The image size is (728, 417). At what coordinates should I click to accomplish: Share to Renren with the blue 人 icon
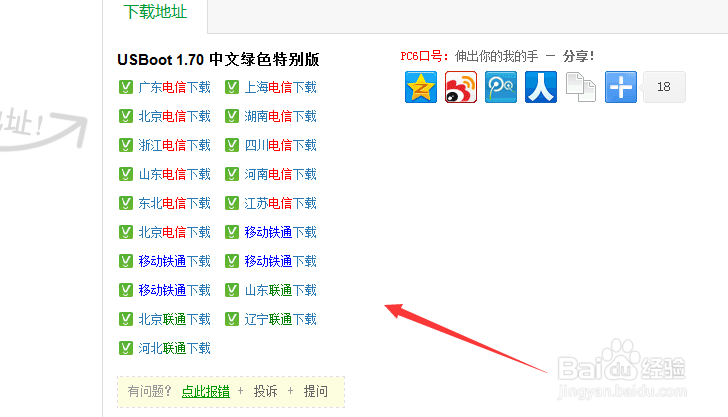(540, 87)
